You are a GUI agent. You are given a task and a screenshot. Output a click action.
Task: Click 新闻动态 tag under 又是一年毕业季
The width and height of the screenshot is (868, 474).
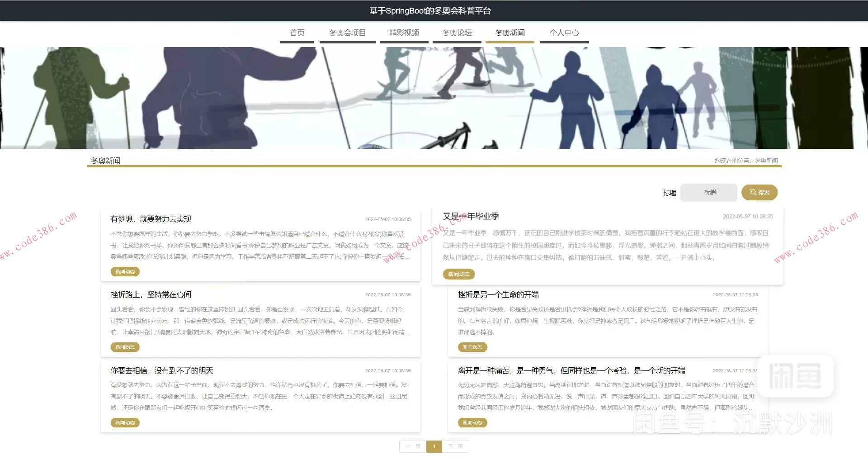pyautogui.click(x=458, y=274)
